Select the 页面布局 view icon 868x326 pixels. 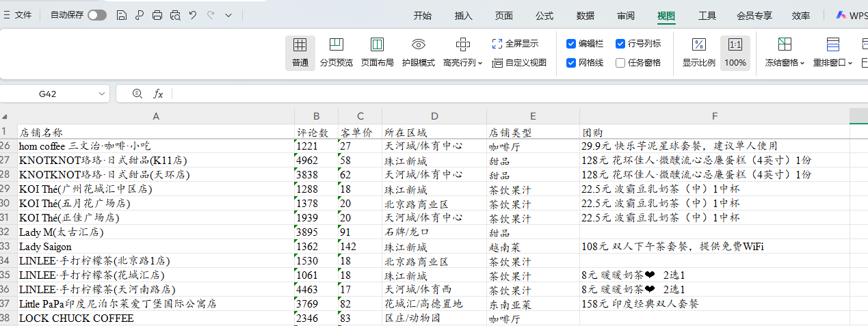point(377,45)
